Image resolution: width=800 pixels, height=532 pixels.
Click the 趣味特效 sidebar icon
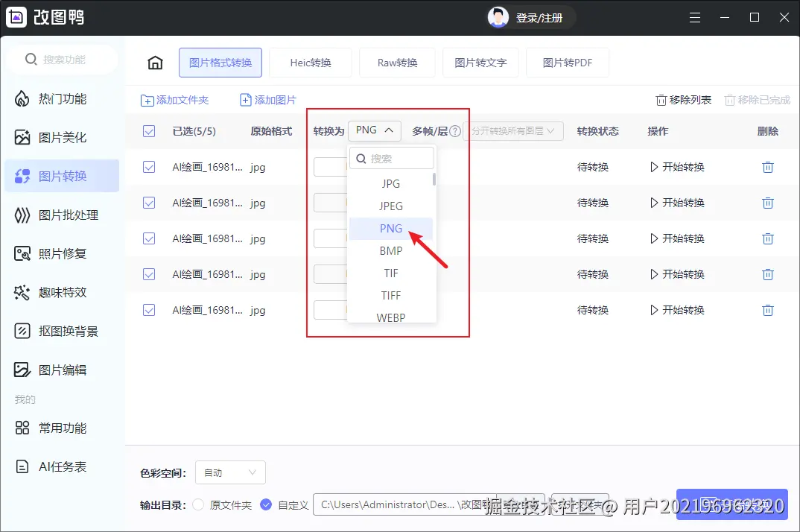click(x=22, y=293)
